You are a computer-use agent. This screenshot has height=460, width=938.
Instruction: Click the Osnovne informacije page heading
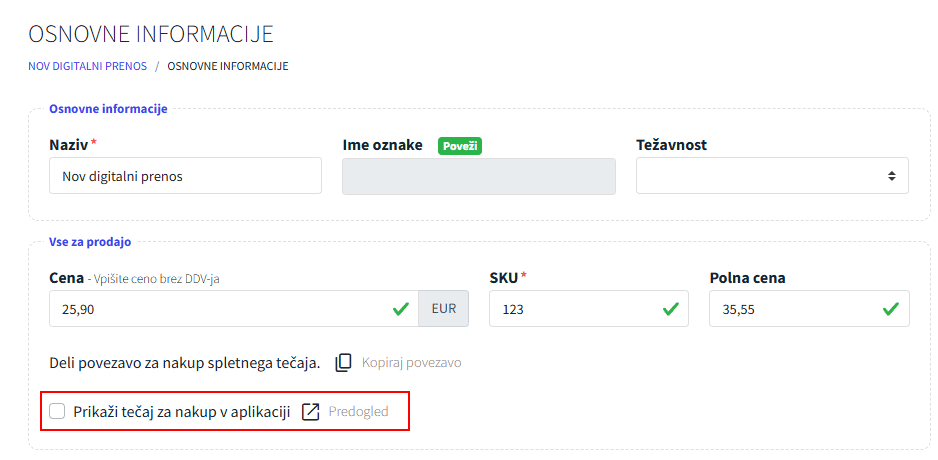[x=151, y=34]
